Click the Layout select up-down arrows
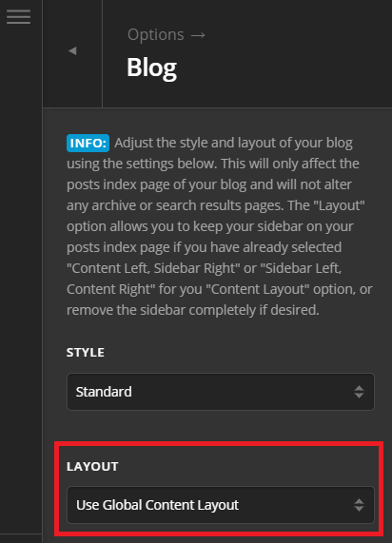This screenshot has height=543, width=392. click(359, 505)
